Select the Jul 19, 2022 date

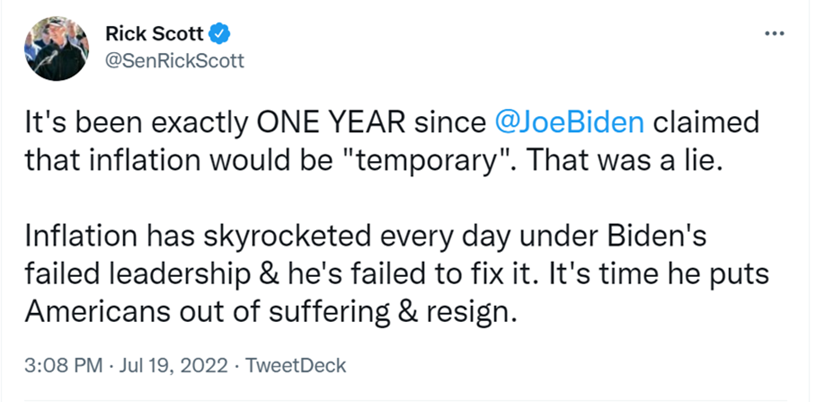[174, 366]
